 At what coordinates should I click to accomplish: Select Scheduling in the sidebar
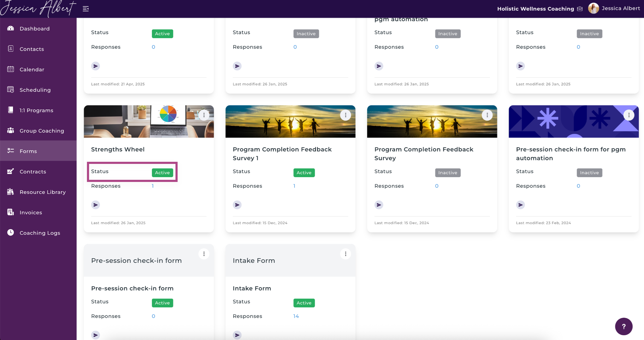pos(38,90)
